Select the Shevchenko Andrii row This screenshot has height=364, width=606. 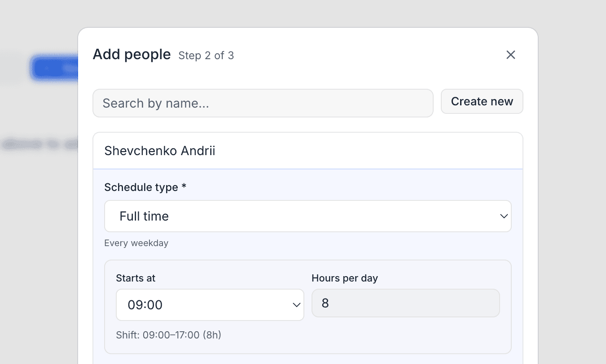pos(308,151)
